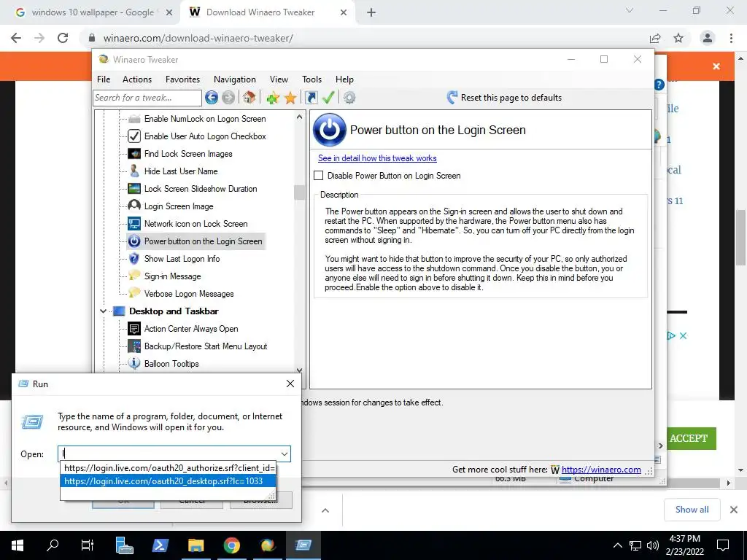Go back using the Winaero Tweaker toolbar arrow
This screenshot has height=560, width=747.
tap(212, 98)
